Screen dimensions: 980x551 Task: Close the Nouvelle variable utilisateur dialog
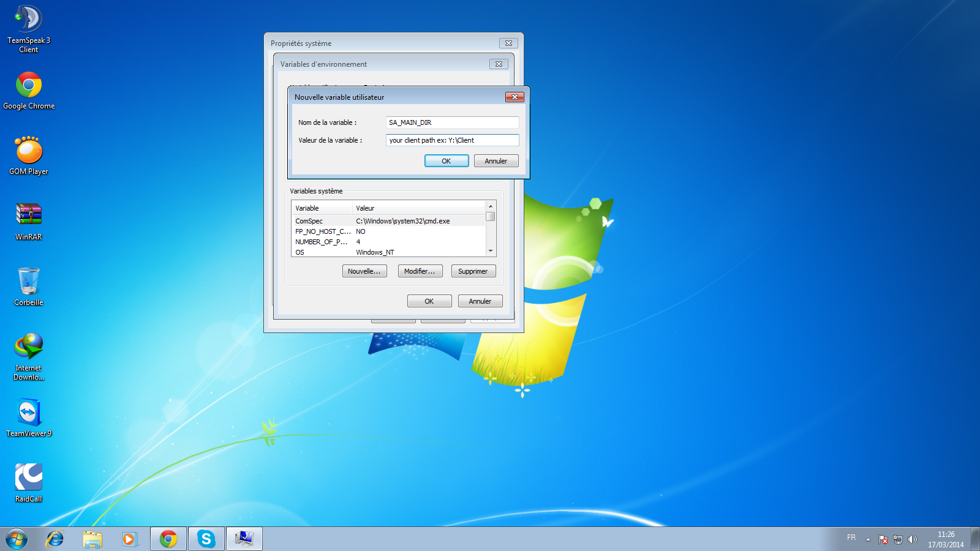click(x=514, y=97)
